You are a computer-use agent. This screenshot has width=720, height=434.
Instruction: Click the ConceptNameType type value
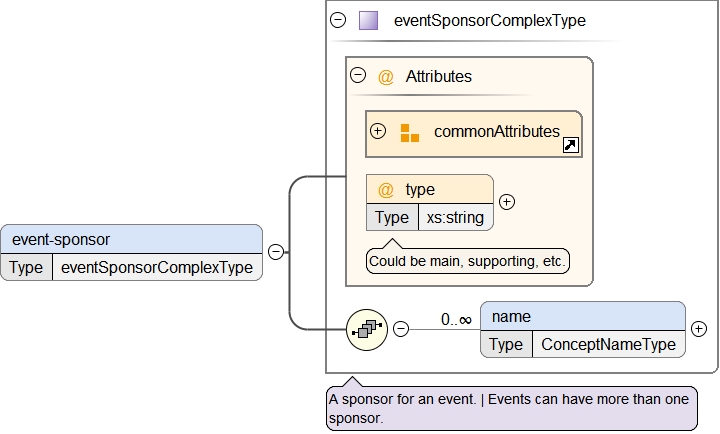[x=608, y=344]
